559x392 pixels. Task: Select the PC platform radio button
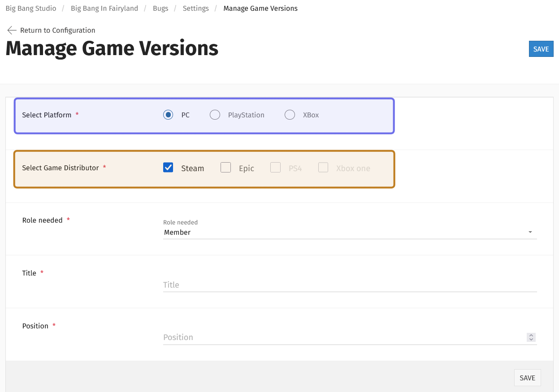pyautogui.click(x=168, y=115)
